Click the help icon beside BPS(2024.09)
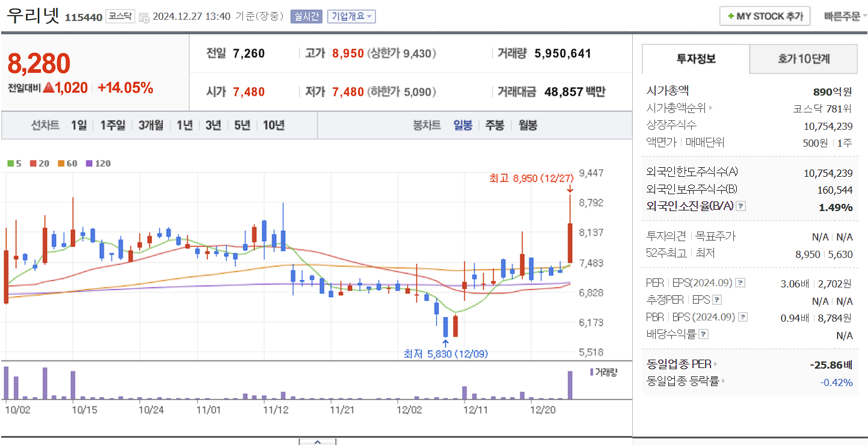This screenshot has width=868, height=445. click(742, 317)
